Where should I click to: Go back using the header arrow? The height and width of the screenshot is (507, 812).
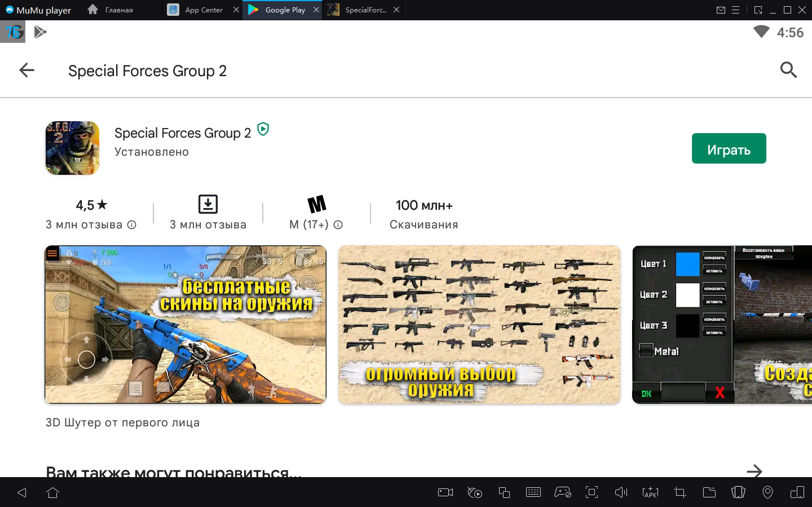tap(27, 70)
